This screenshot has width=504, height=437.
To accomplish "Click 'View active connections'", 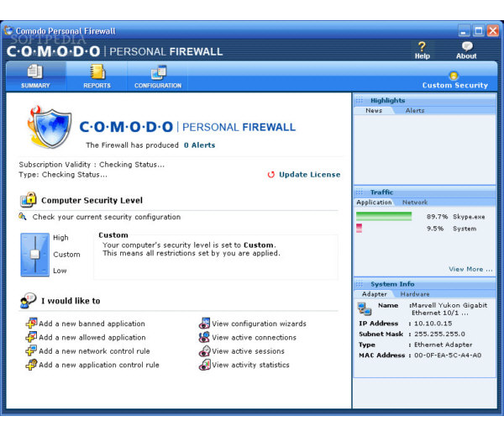I will point(254,337).
